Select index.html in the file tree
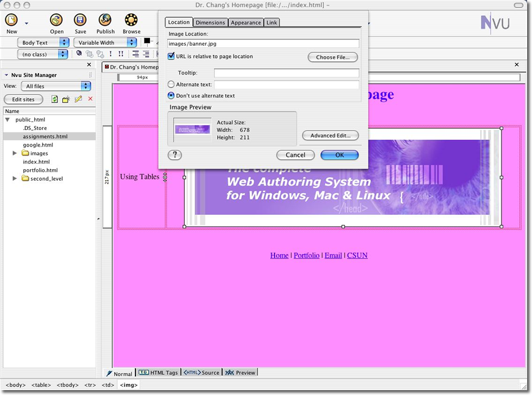The width and height of the screenshot is (532, 395). coord(37,162)
